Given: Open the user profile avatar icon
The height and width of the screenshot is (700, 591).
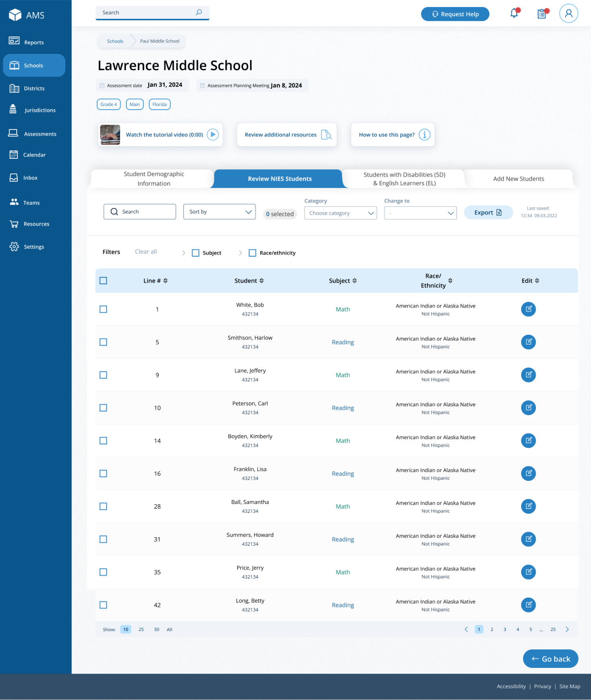Looking at the screenshot, I should pos(568,14).
